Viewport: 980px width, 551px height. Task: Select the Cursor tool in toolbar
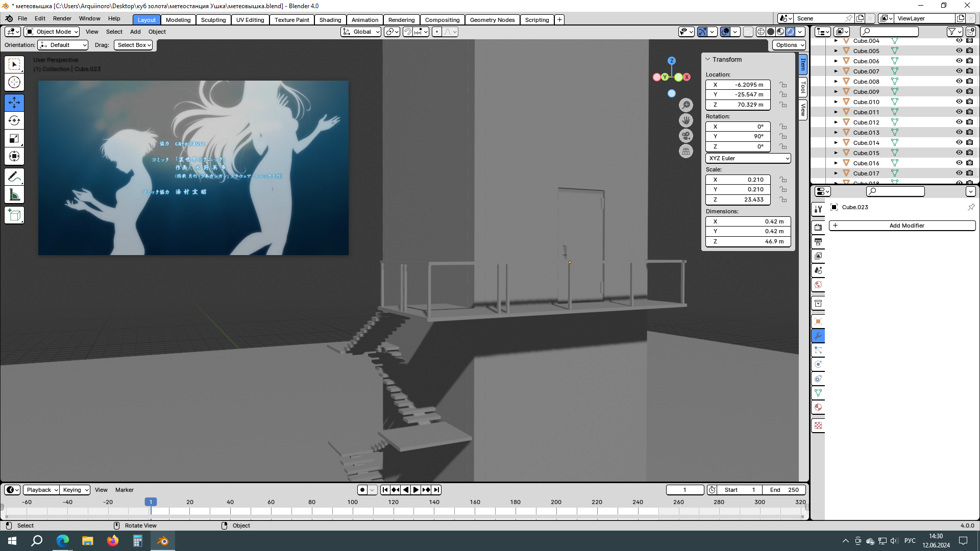point(14,82)
